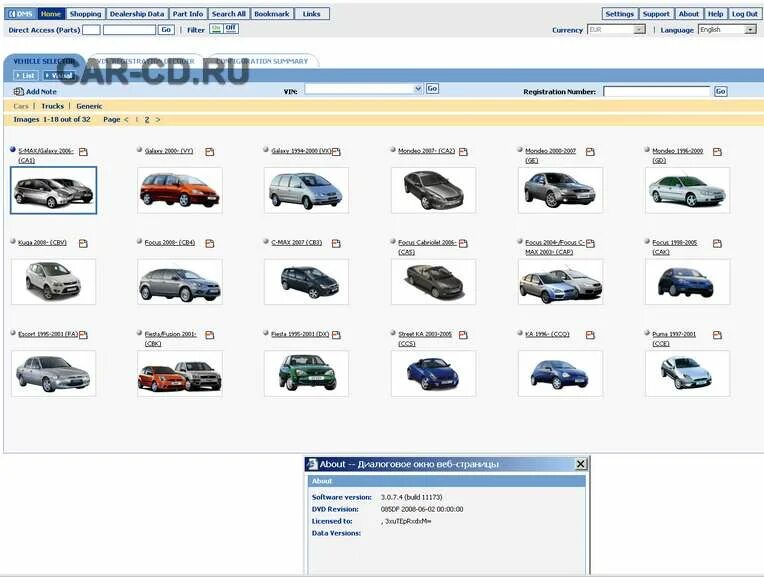
Task: Select the C-MAX 2007 (CB3) radio button
Action: [x=266, y=241]
